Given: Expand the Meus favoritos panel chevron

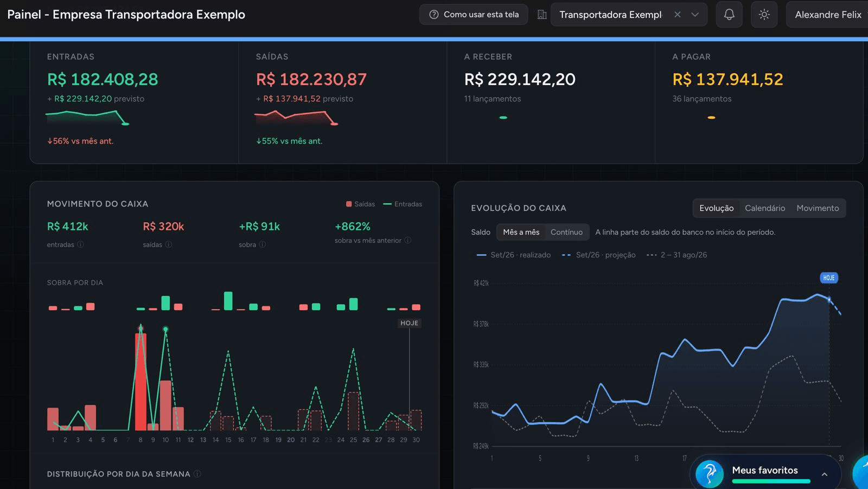Looking at the screenshot, I should [x=825, y=474].
